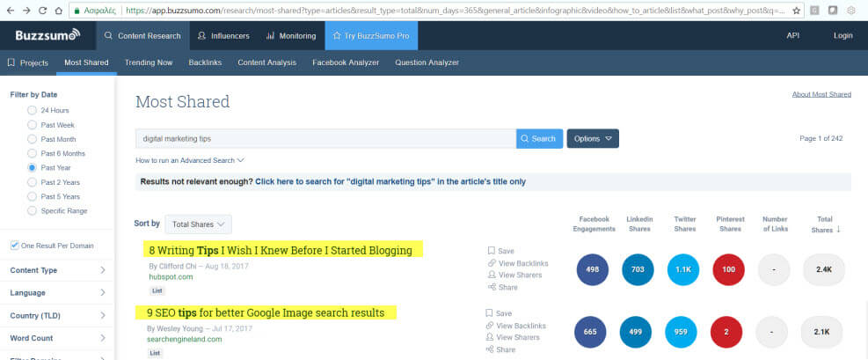Screen dimensions: 868x360
Task: Expand the Language filter
Action: (x=57, y=292)
